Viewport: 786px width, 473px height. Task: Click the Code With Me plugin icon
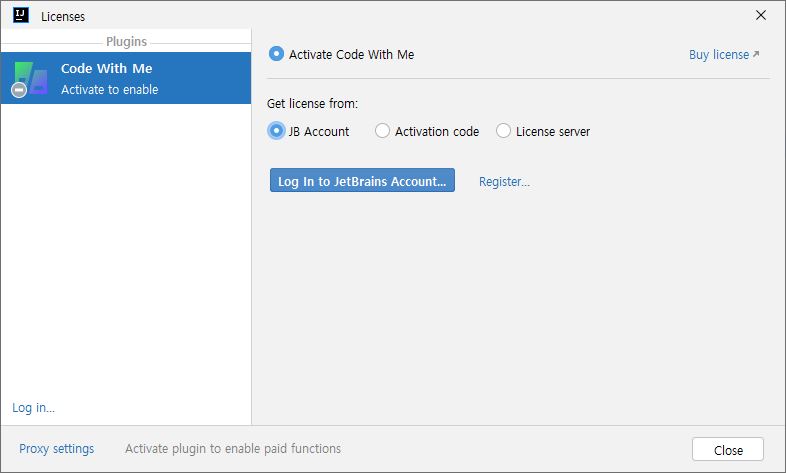tap(31, 78)
